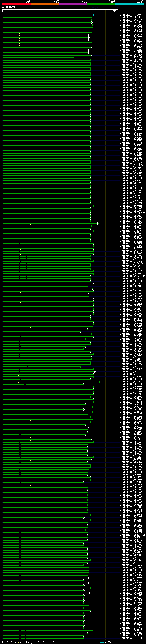Select label UniRef100_Q4R3K1
Viewport: 146px width, 644px height.
click(x=131, y=145)
